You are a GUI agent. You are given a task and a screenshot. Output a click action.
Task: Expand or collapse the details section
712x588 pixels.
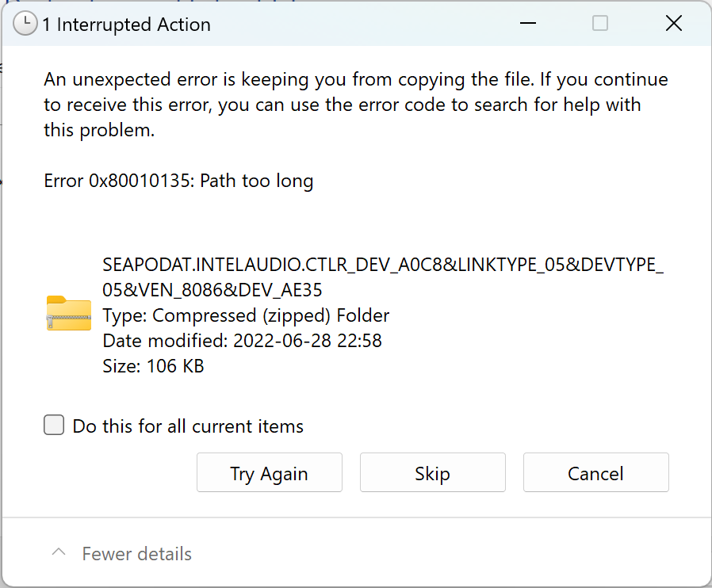(136, 553)
